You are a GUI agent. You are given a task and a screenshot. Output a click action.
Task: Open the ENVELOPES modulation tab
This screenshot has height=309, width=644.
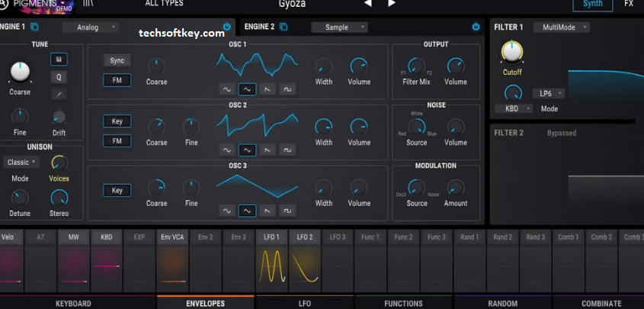coord(205,303)
